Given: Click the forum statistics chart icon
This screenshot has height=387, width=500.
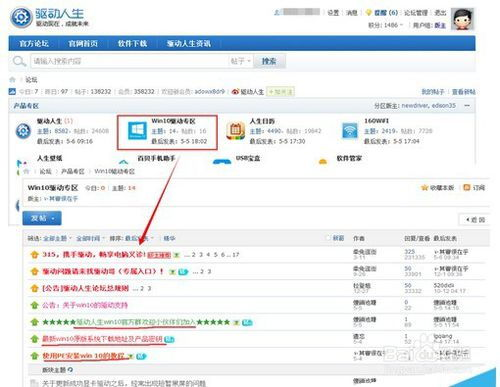Looking at the screenshot, I should 12,91.
